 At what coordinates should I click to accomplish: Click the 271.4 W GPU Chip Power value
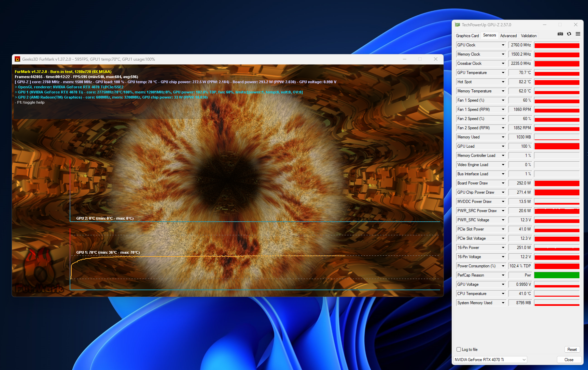pyautogui.click(x=520, y=192)
